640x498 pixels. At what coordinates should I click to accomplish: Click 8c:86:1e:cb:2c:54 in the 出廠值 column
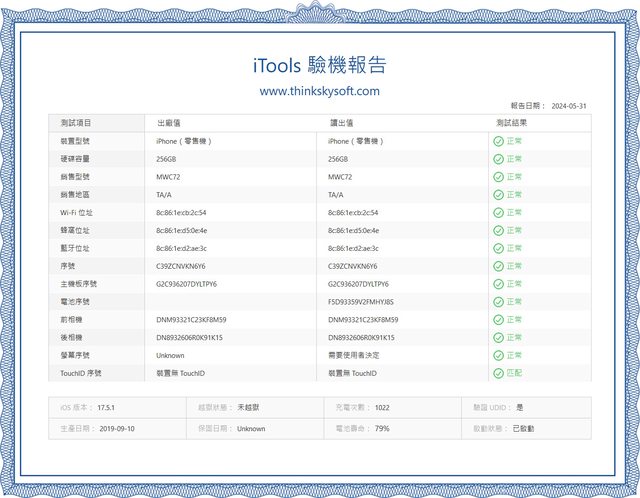(x=181, y=213)
